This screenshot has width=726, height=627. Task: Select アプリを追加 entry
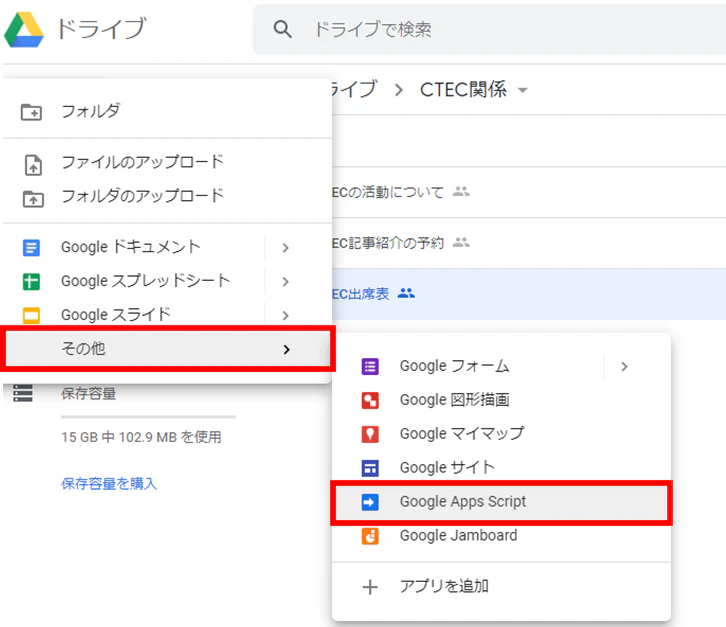pos(501,587)
